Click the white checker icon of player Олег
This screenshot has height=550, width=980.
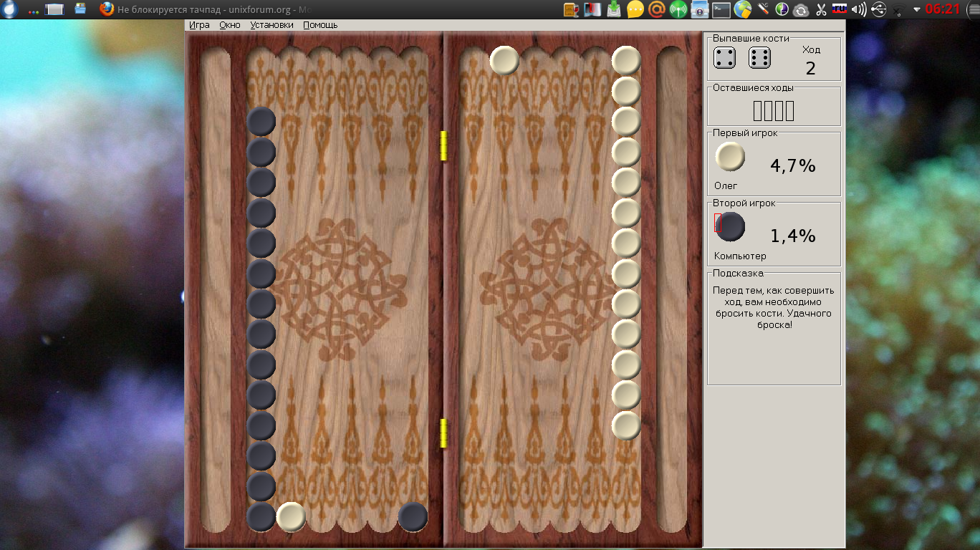(x=730, y=156)
